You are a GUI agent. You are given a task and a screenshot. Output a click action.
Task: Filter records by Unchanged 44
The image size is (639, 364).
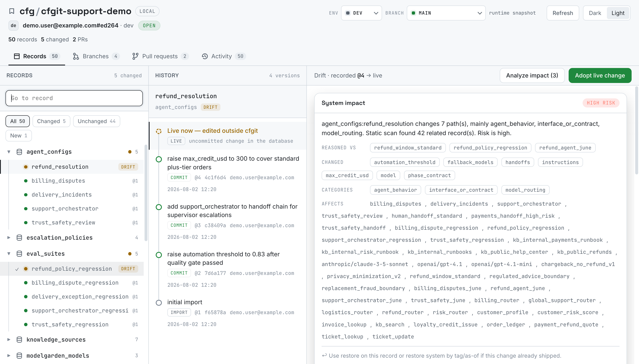click(x=97, y=121)
